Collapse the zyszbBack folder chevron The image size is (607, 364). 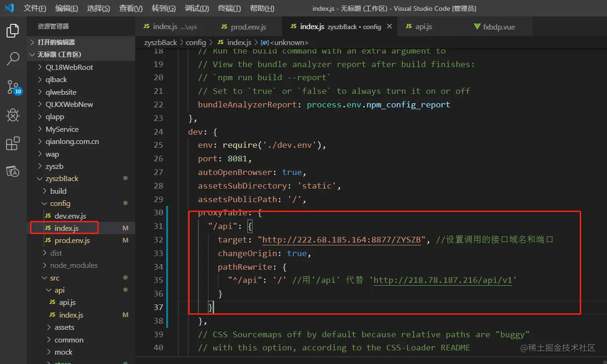(x=40, y=179)
